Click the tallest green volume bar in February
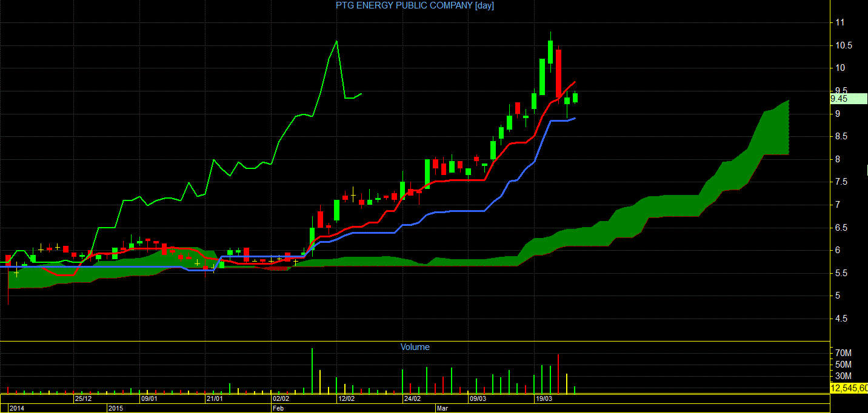This screenshot has width=868, height=413. tap(312, 371)
